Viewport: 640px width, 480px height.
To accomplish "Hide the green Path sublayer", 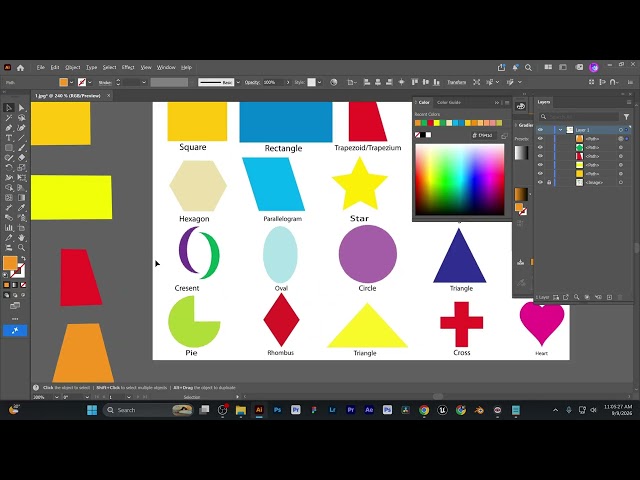I will click(540, 147).
